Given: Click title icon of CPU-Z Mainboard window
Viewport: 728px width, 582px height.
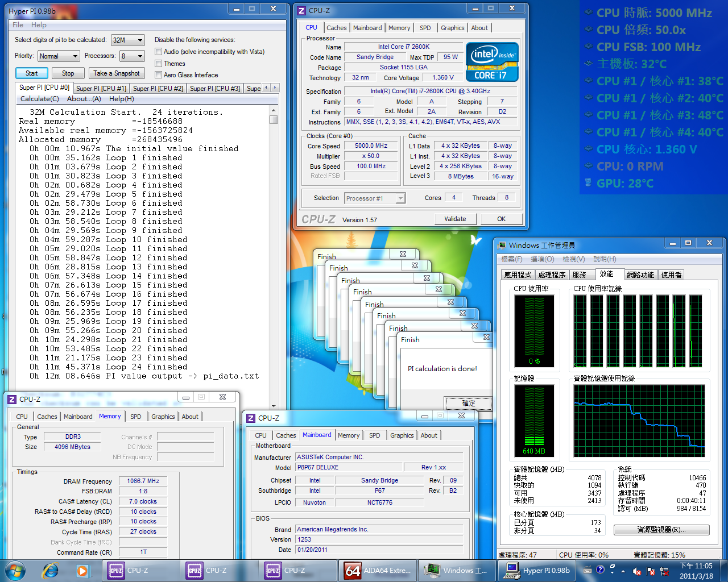Looking at the screenshot, I should click(x=251, y=418).
